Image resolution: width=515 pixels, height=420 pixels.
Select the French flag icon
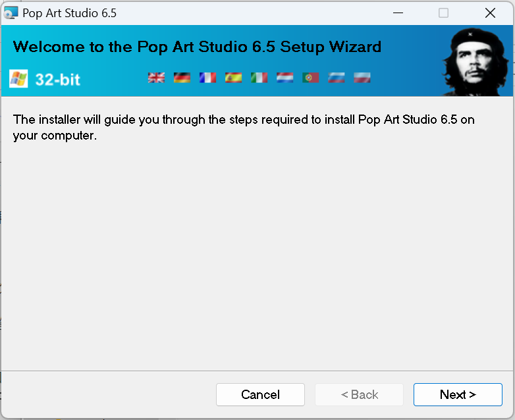click(x=207, y=78)
